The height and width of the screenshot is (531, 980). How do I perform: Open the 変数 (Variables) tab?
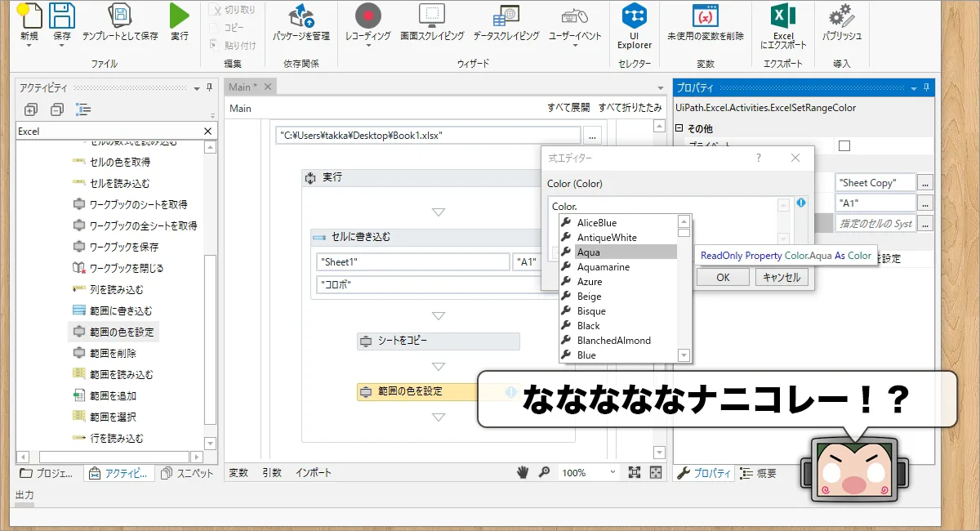(x=238, y=473)
